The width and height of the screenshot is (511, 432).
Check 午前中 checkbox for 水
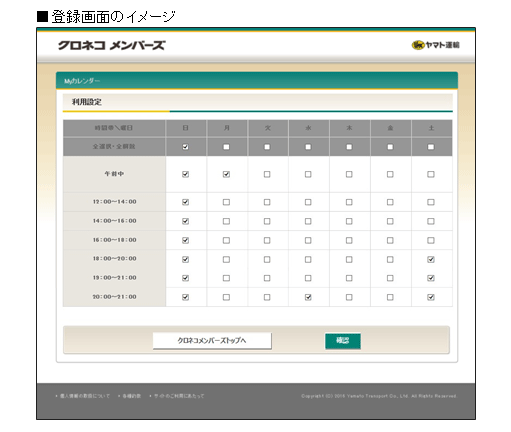coord(308,174)
